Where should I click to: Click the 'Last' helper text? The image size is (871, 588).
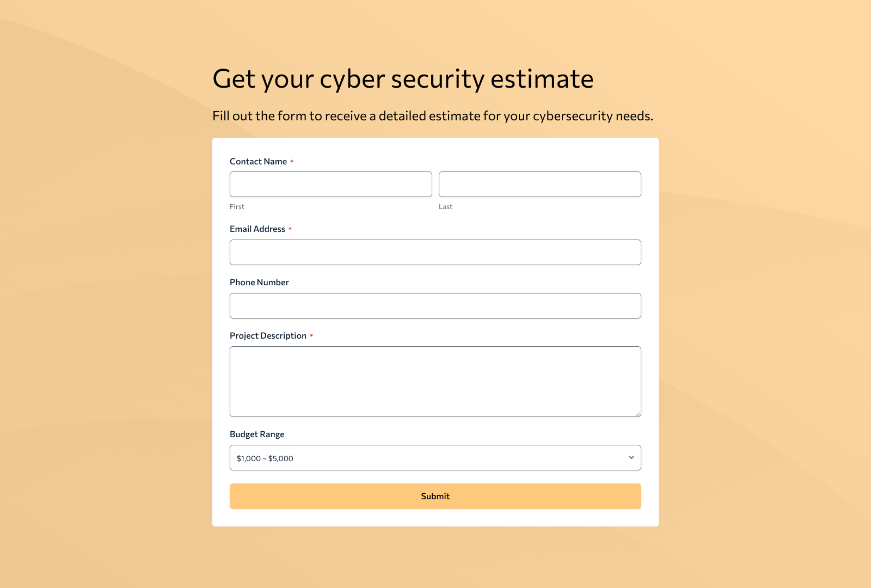coord(445,206)
